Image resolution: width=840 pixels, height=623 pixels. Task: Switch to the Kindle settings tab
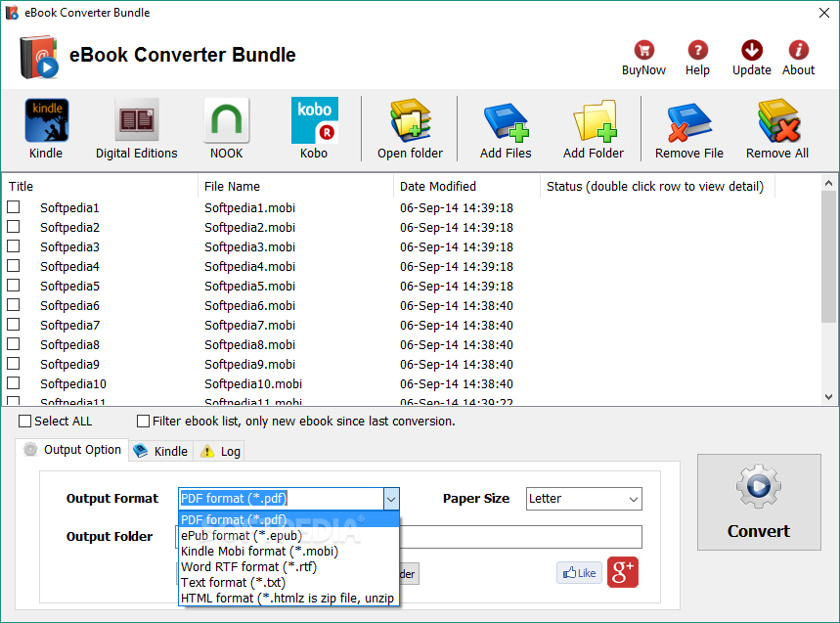160,451
